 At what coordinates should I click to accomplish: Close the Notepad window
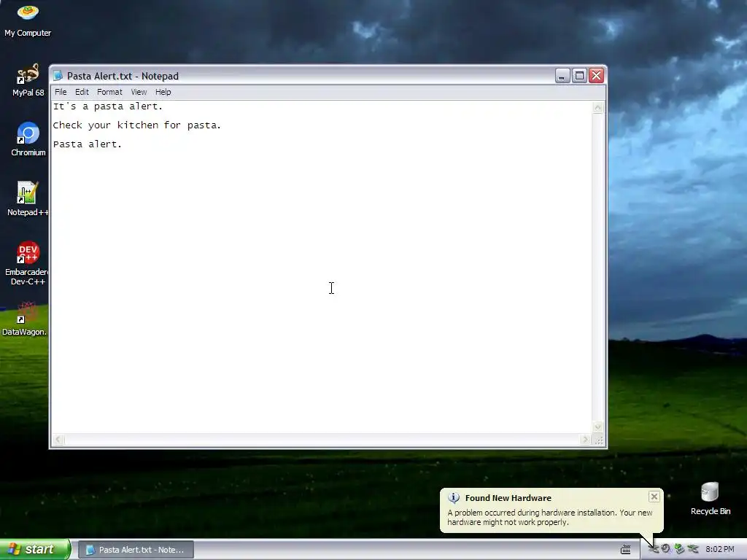597,76
